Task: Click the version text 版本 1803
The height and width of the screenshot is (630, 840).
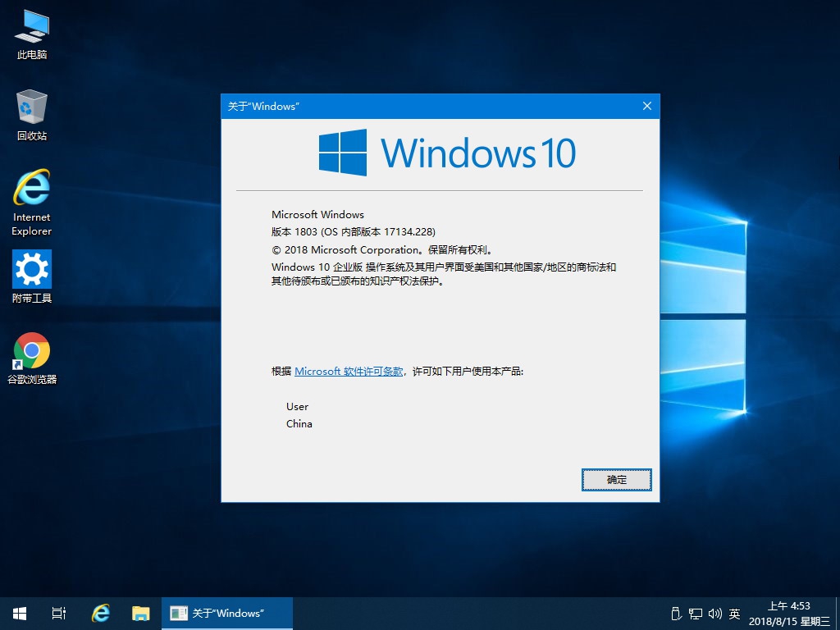Action: click(294, 232)
